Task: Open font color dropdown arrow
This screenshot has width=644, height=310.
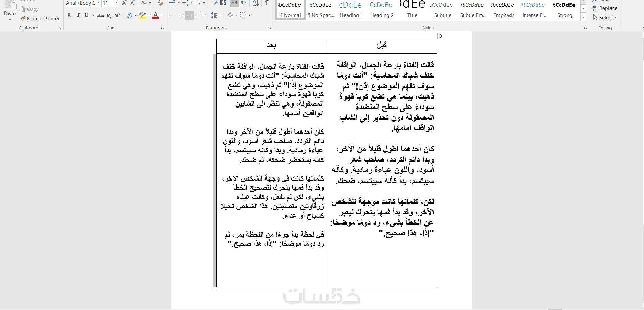Action: (x=162, y=15)
